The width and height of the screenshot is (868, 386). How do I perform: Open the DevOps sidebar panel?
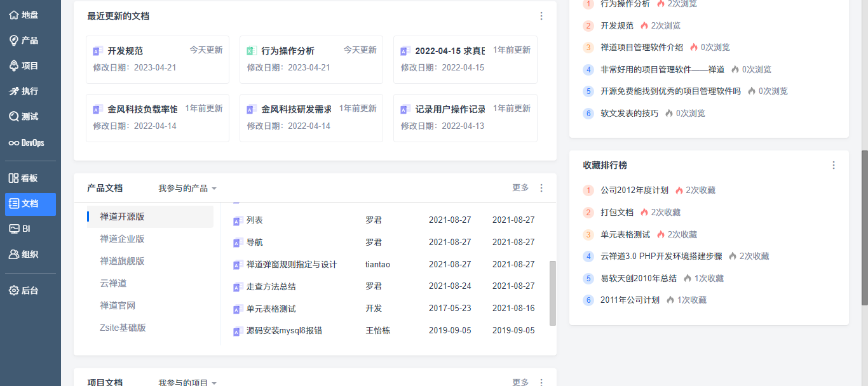pos(30,142)
